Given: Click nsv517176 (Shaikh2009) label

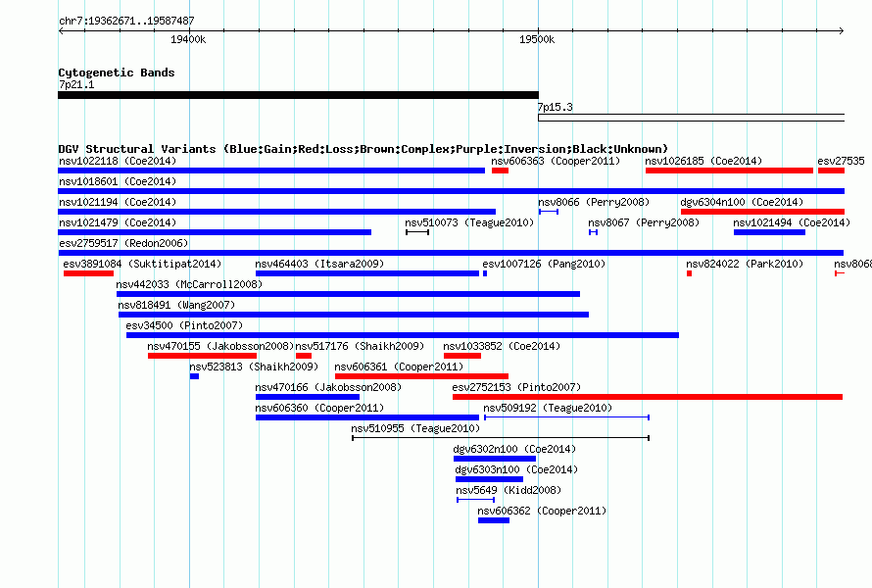Looking at the screenshot, I should 360,346.
